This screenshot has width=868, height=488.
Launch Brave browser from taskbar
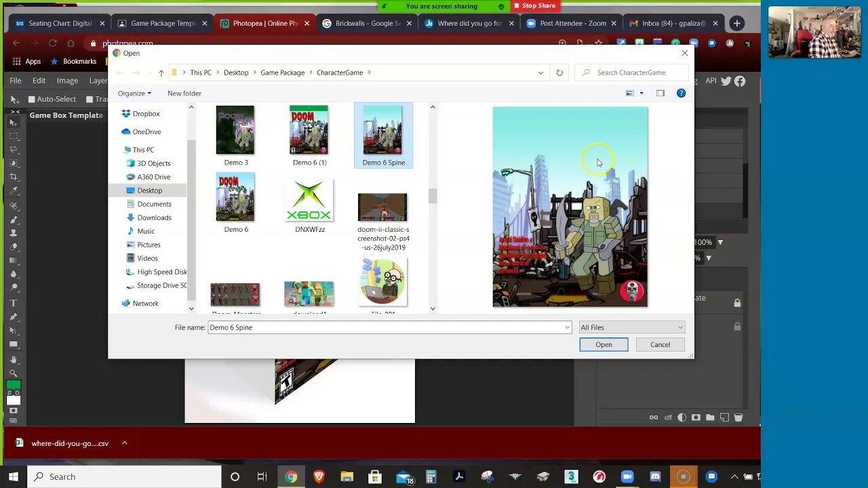click(x=319, y=476)
